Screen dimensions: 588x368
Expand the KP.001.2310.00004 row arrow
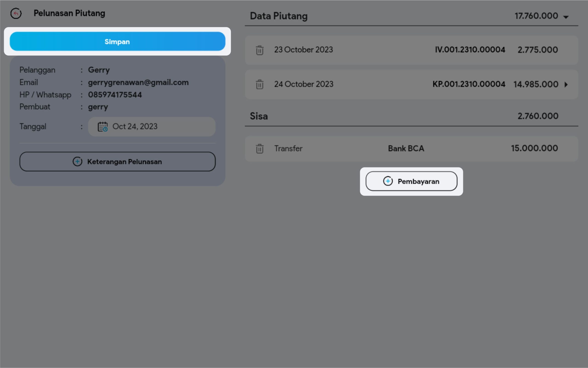566,84
